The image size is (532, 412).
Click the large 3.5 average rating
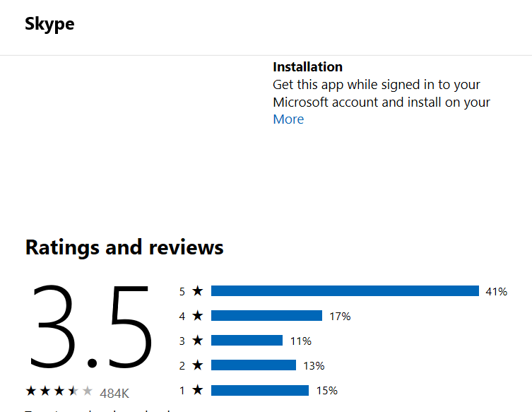point(91,327)
